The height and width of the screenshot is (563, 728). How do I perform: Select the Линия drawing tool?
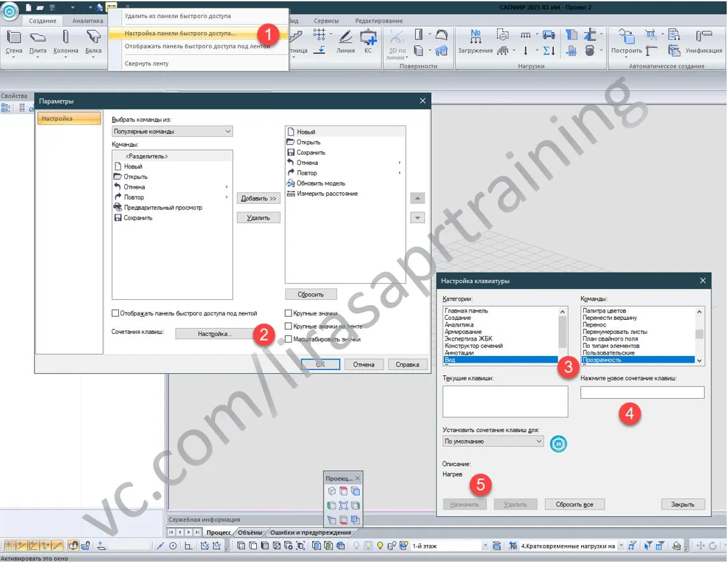point(345,42)
